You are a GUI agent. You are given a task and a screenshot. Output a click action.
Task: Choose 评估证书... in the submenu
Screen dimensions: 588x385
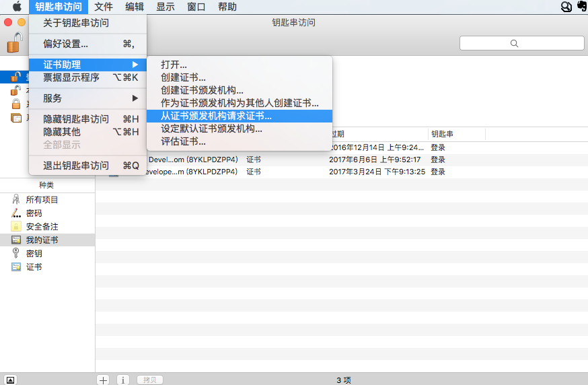coord(240,141)
